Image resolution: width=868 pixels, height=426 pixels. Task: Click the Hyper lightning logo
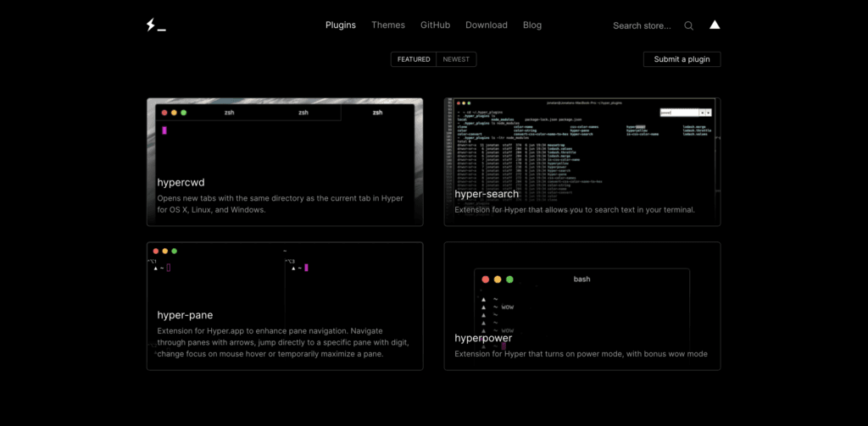pos(156,25)
